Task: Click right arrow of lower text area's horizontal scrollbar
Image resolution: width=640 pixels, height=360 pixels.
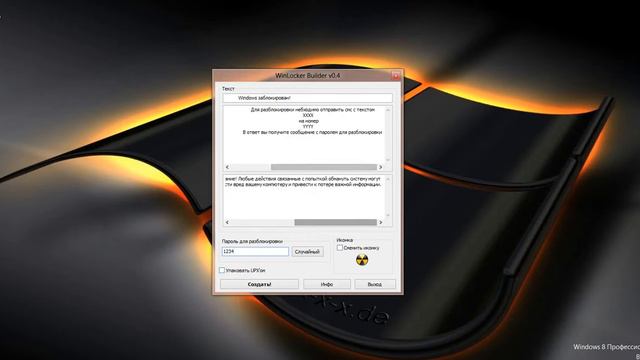Action: click(380, 222)
